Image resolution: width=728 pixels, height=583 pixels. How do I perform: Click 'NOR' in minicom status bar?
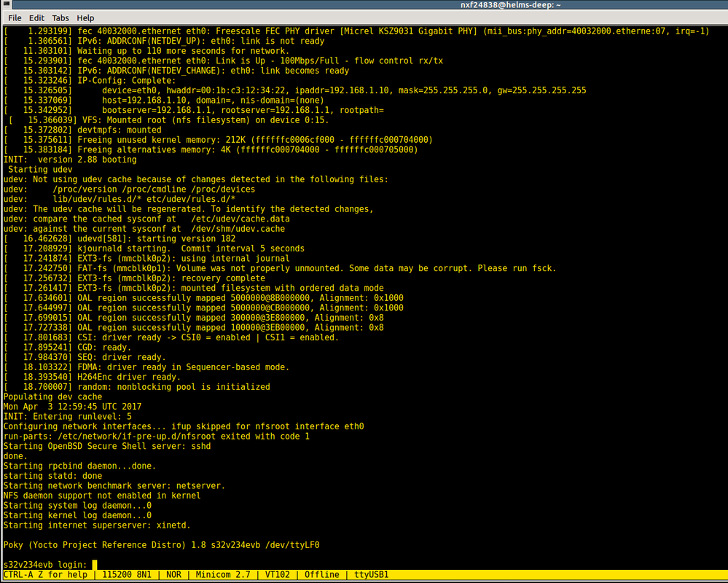coord(173,575)
